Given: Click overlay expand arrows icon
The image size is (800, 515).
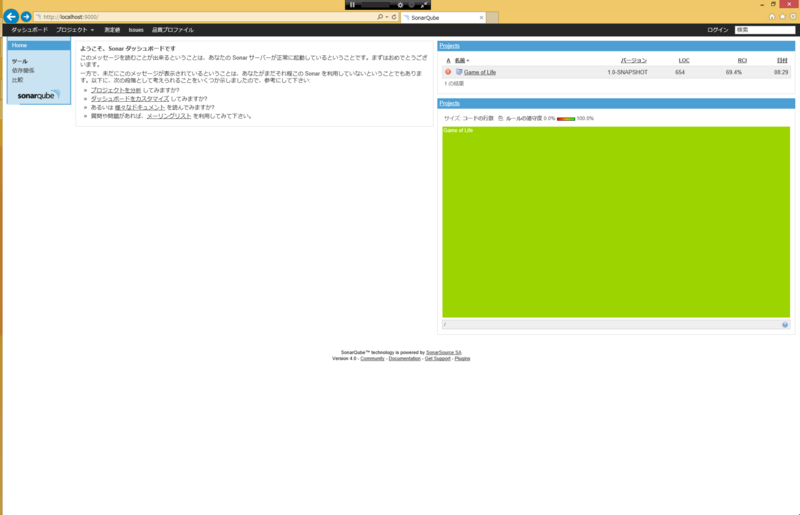Looking at the screenshot, I should tap(424, 5).
